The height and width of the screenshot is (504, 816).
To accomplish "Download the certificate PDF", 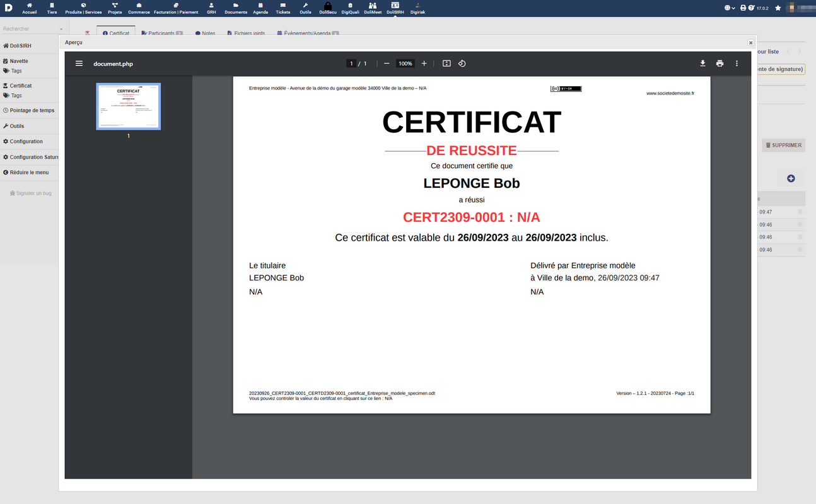I will (702, 64).
